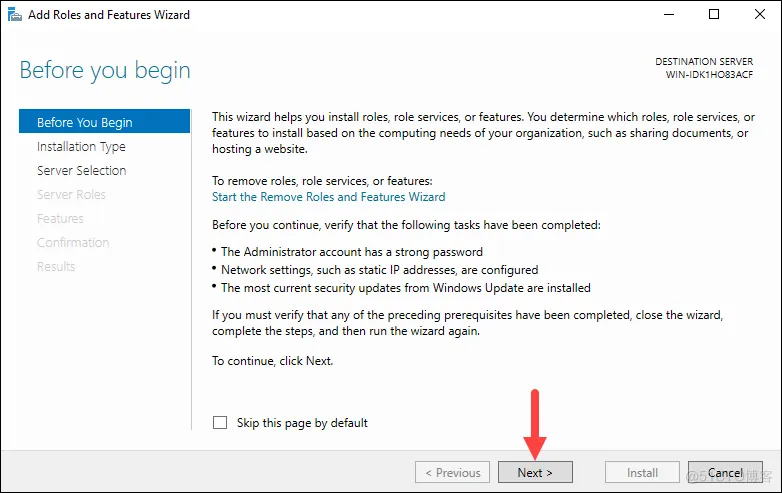
Task: Select Before You Begin step
Action: (x=85, y=122)
